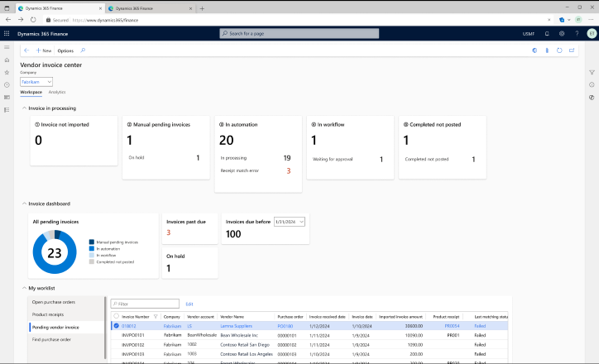
Task: Click the Edit link beside filter
Action: pos(189,304)
